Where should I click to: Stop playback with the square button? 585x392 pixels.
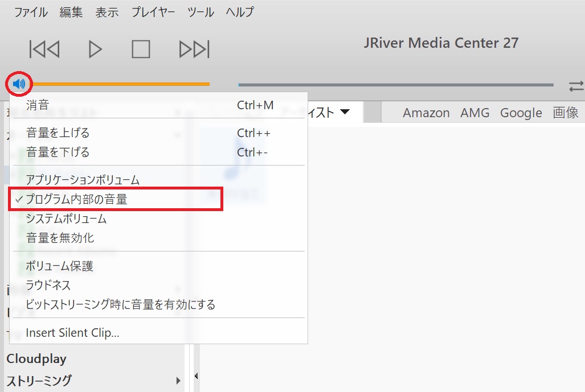pyautogui.click(x=141, y=49)
